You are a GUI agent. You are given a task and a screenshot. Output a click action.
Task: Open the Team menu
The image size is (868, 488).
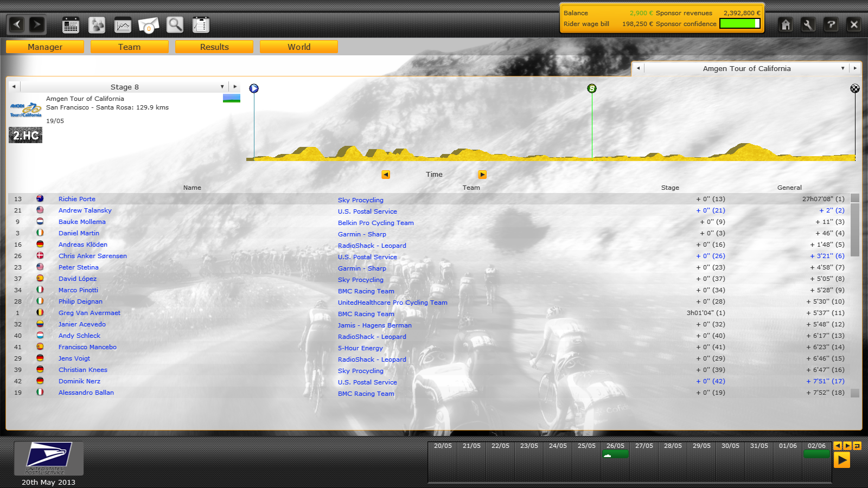pos(129,47)
